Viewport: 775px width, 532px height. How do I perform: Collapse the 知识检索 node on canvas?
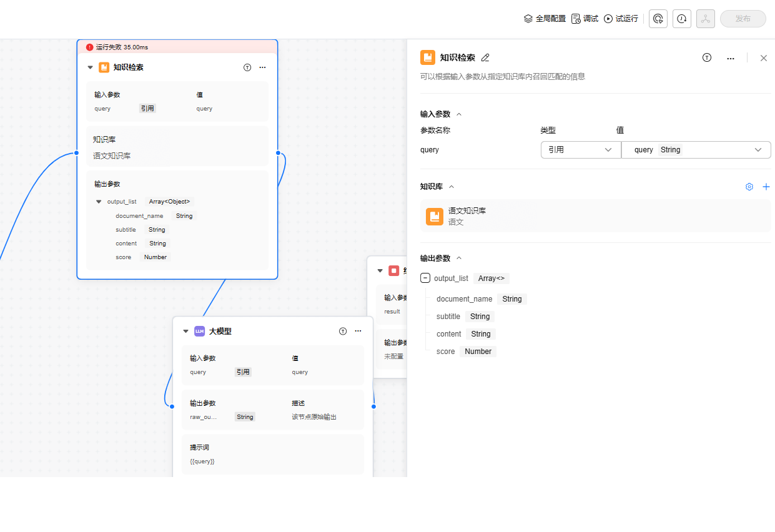coord(90,67)
